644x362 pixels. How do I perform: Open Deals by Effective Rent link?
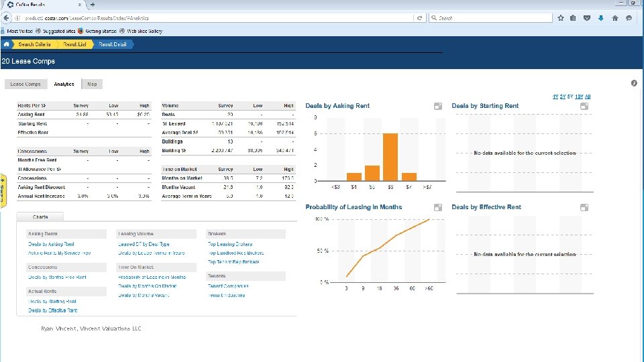[x=52, y=310]
